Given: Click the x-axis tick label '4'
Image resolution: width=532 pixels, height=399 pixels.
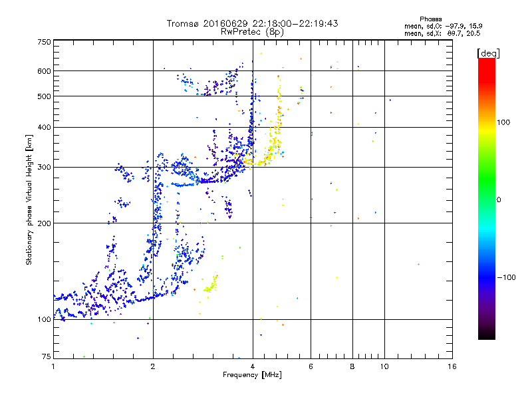Looking at the screenshot, I should tap(253, 366).
